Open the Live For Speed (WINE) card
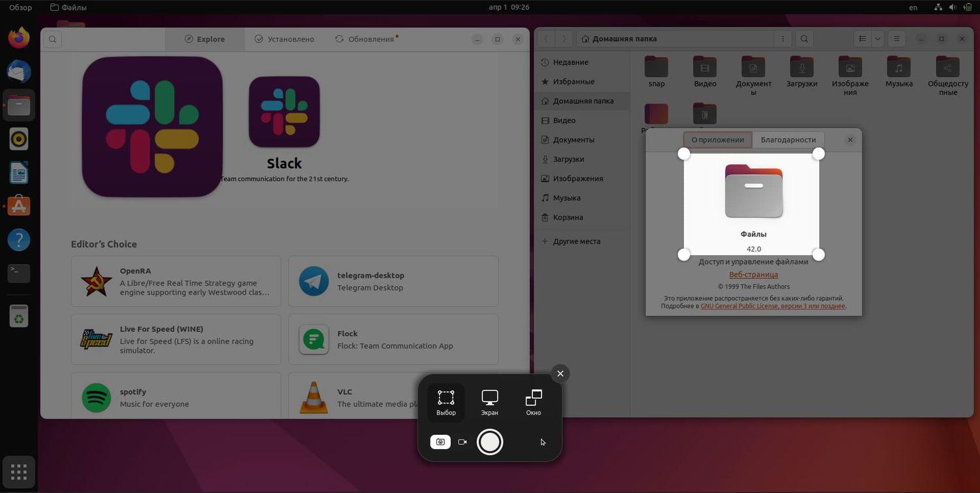Screen dimensions: 980x493 (x=176, y=339)
